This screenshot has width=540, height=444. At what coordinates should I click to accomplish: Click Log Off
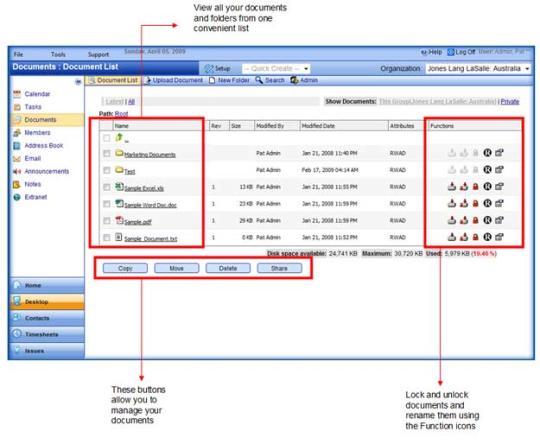click(461, 52)
